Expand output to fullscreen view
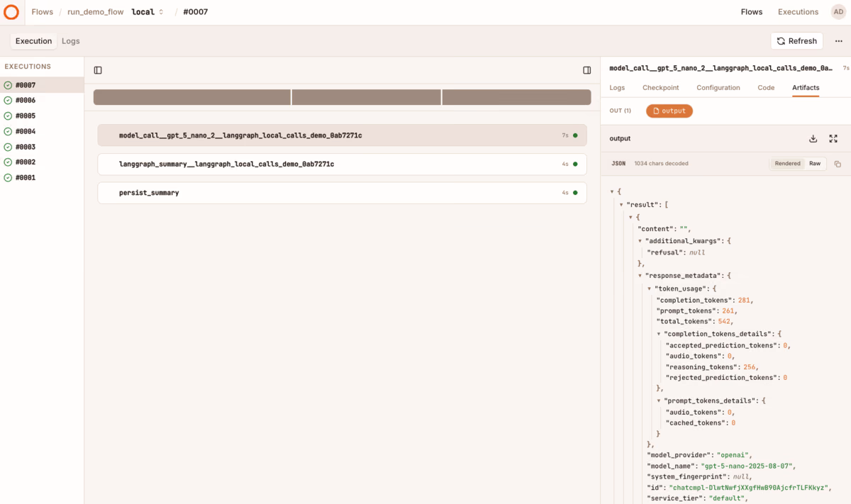Screen dimensions: 851x504 [x=833, y=139]
